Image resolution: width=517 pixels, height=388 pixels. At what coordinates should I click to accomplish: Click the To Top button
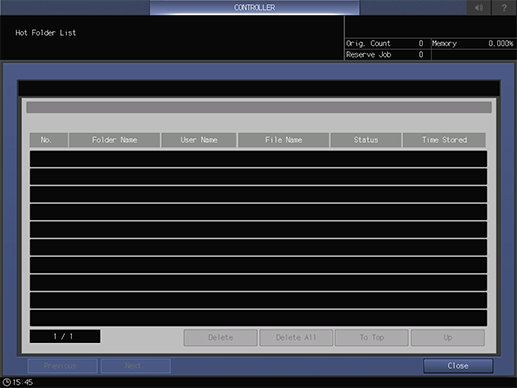[x=372, y=338]
